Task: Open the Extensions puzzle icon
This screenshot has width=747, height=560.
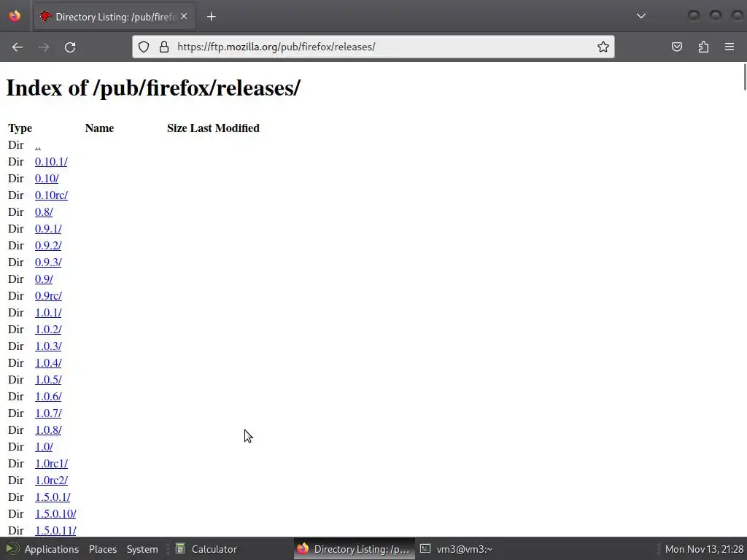Action: 703,47
